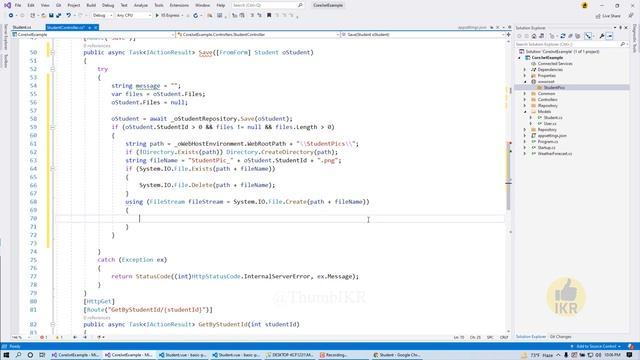Open the Save(Student oStudent) member dropdown
Screen dimensions: 640x360
[423, 35]
